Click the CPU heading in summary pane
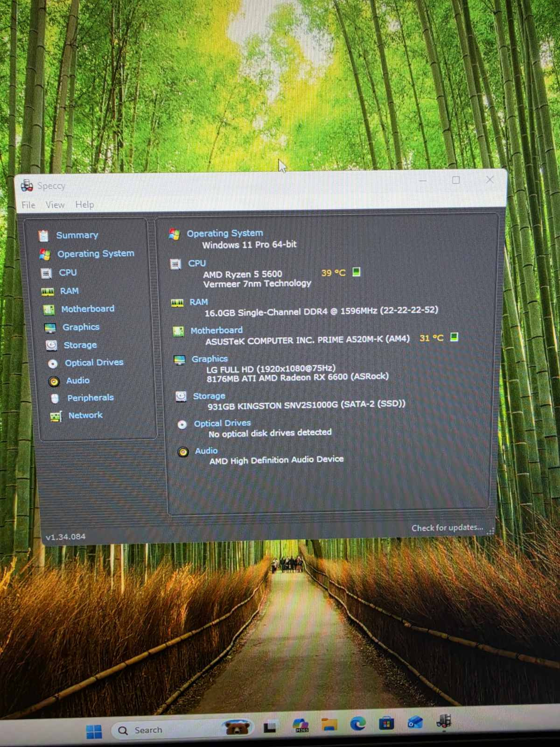This screenshot has height=747, width=560. coord(197,263)
